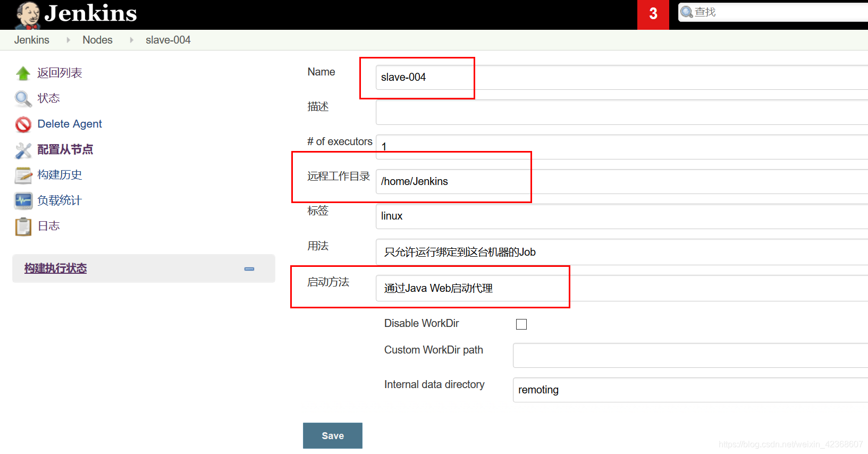The width and height of the screenshot is (868, 454).
Task: Click the Name label text
Action: pos(321,72)
